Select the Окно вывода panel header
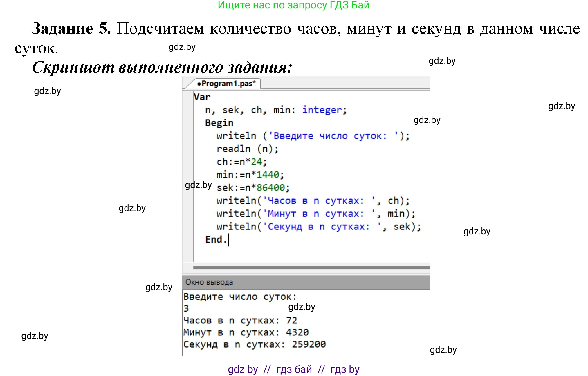 click(x=208, y=282)
